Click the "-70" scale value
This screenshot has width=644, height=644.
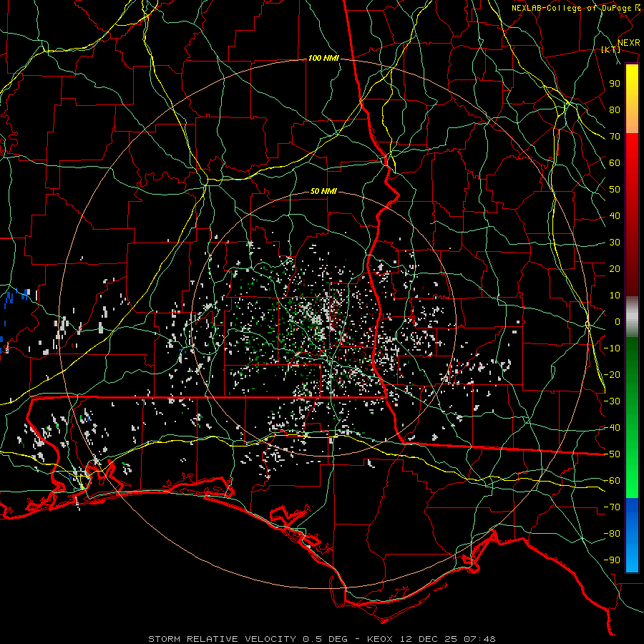pyautogui.click(x=612, y=507)
